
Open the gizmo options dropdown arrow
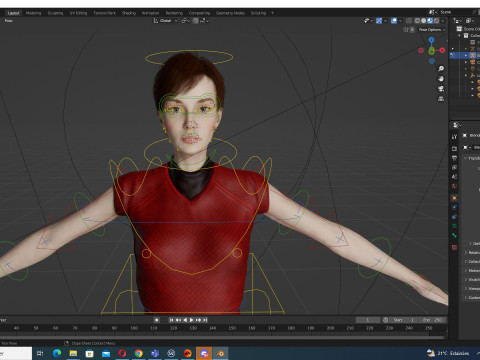(x=385, y=21)
